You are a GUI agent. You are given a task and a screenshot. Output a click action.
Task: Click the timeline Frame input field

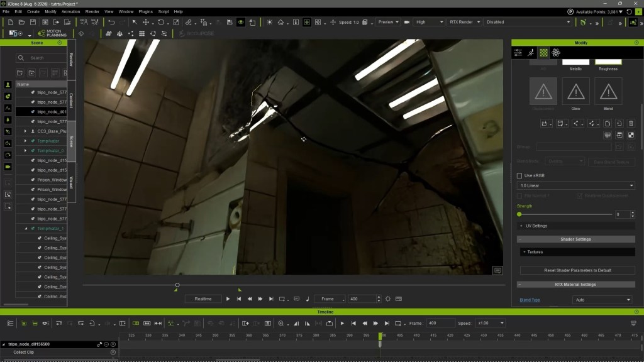441,323
